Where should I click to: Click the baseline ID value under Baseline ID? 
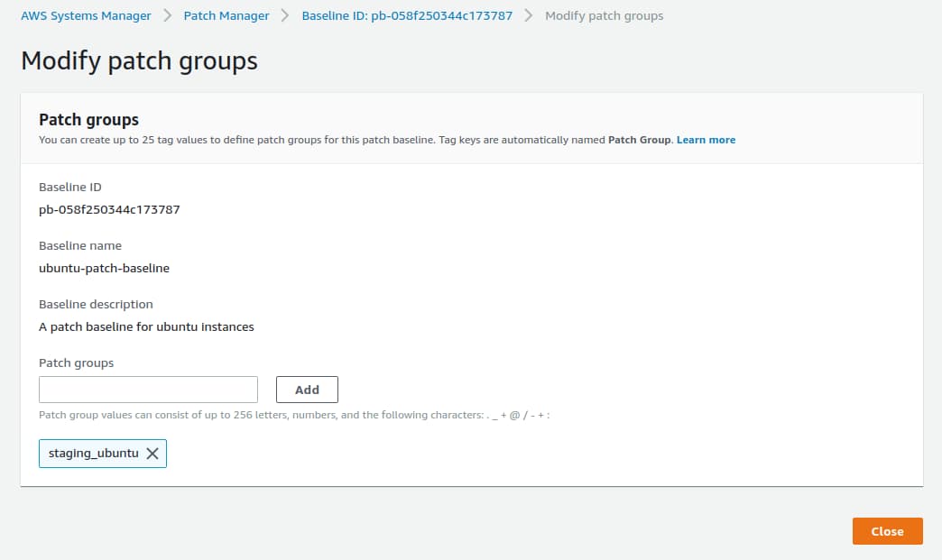(x=109, y=209)
